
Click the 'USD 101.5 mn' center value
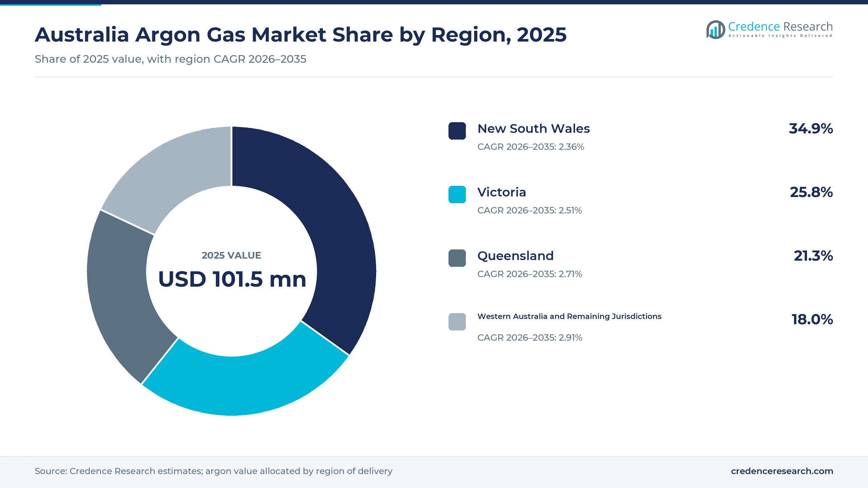[x=232, y=279]
